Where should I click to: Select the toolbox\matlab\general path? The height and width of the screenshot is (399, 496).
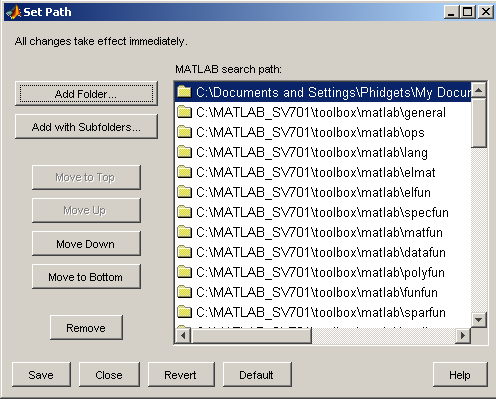(323, 112)
